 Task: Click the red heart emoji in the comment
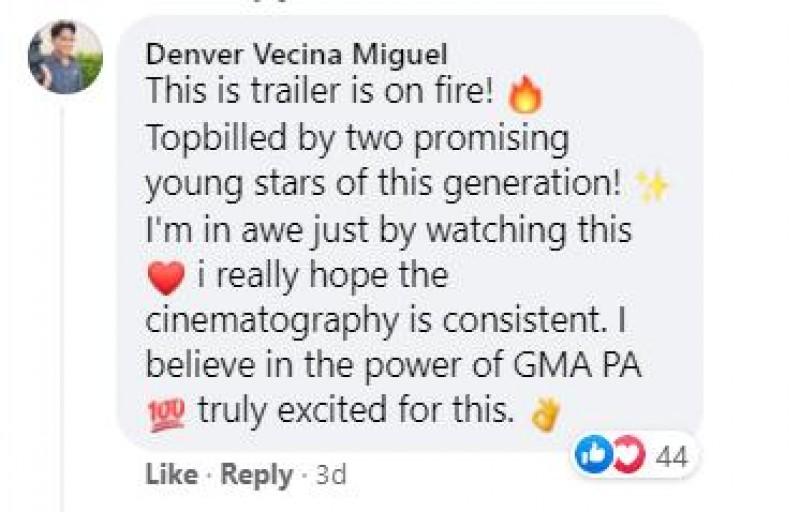[165, 277]
